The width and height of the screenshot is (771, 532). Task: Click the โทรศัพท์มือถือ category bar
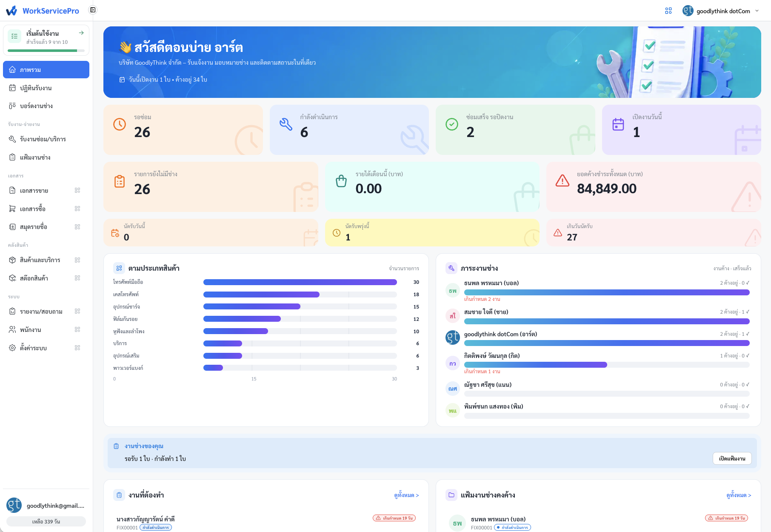300,282
